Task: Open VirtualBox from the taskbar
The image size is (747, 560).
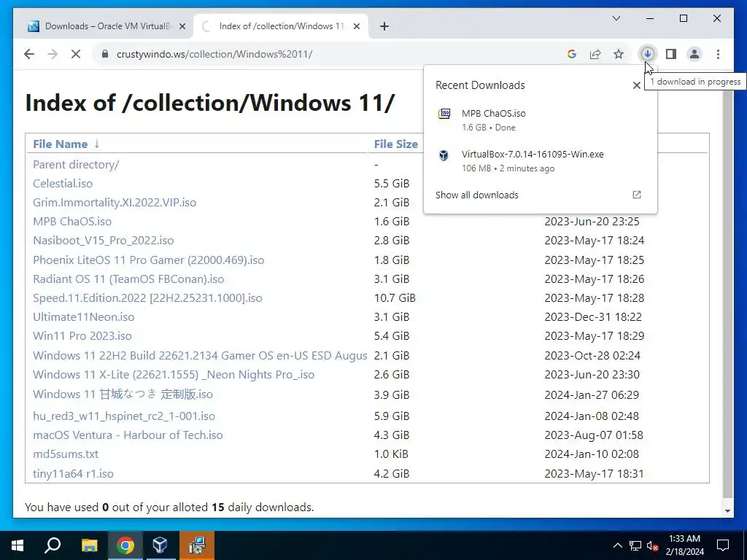Action: coord(160,545)
